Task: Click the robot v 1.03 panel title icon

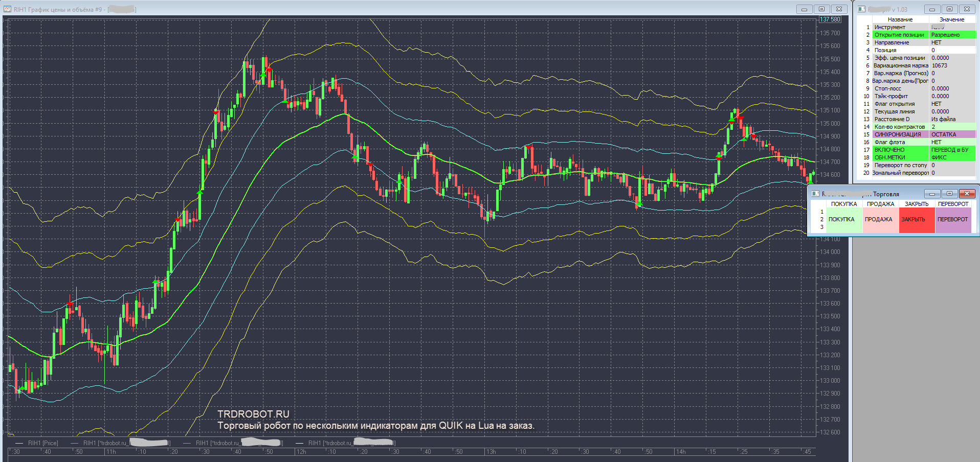Action: (x=861, y=9)
